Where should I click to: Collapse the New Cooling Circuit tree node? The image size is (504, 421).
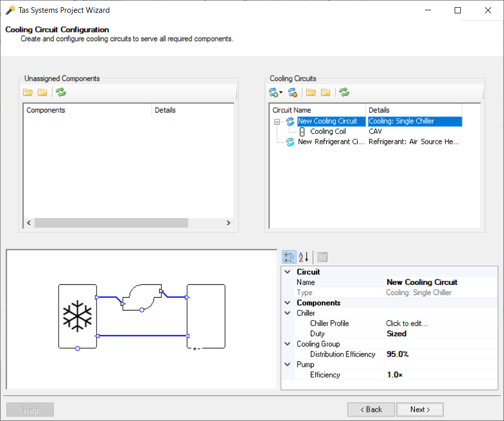pos(277,122)
